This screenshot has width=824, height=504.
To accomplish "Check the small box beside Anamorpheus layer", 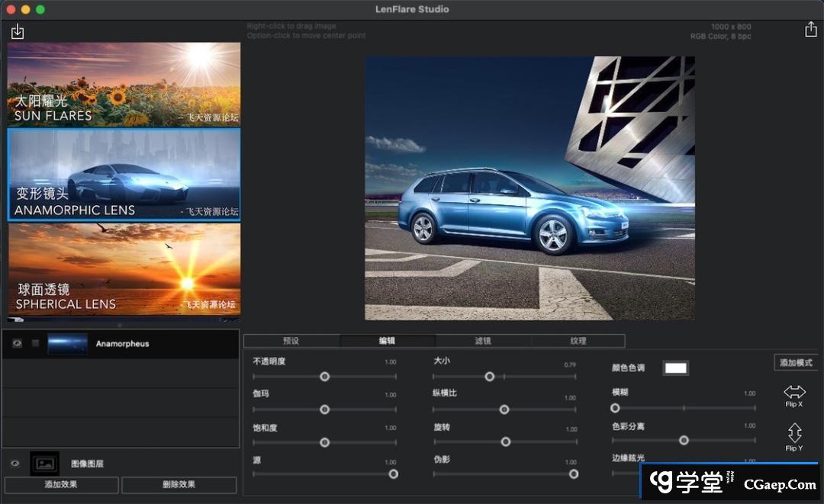I will 35,344.
